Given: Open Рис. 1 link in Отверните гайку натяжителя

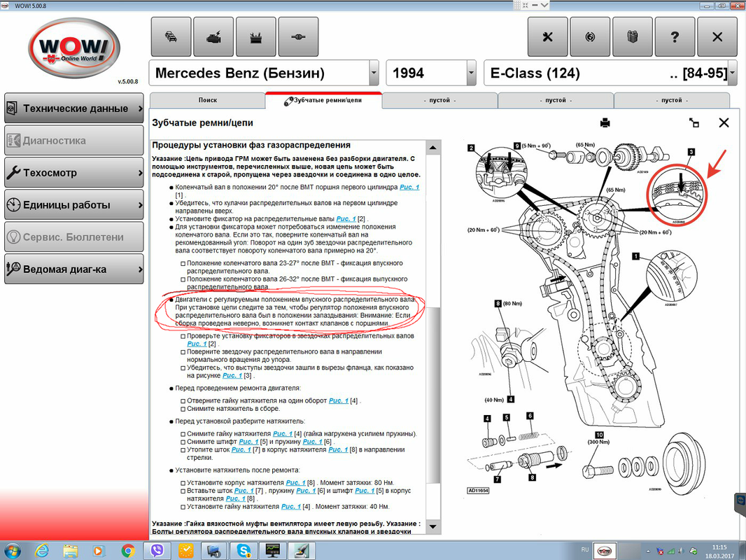Looking at the screenshot, I should pos(338,400).
